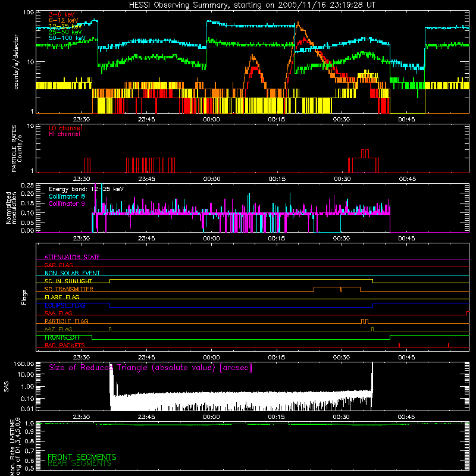
Task: Click the 00:00 tick label under the flags plot
Action: pyautogui.click(x=211, y=358)
